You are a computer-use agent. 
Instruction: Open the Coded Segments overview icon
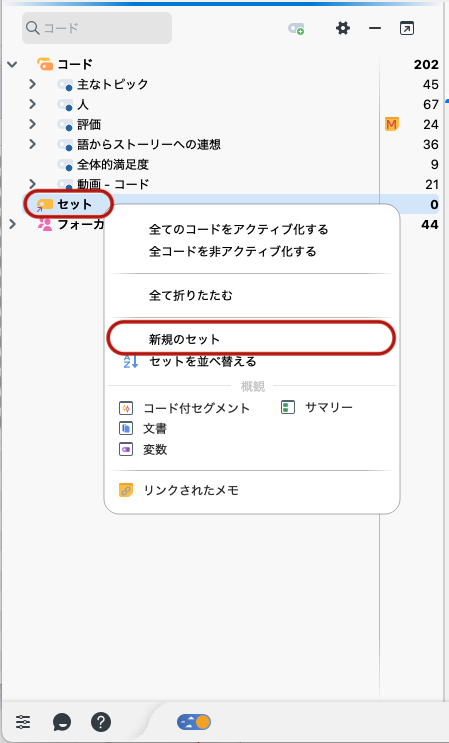126,408
